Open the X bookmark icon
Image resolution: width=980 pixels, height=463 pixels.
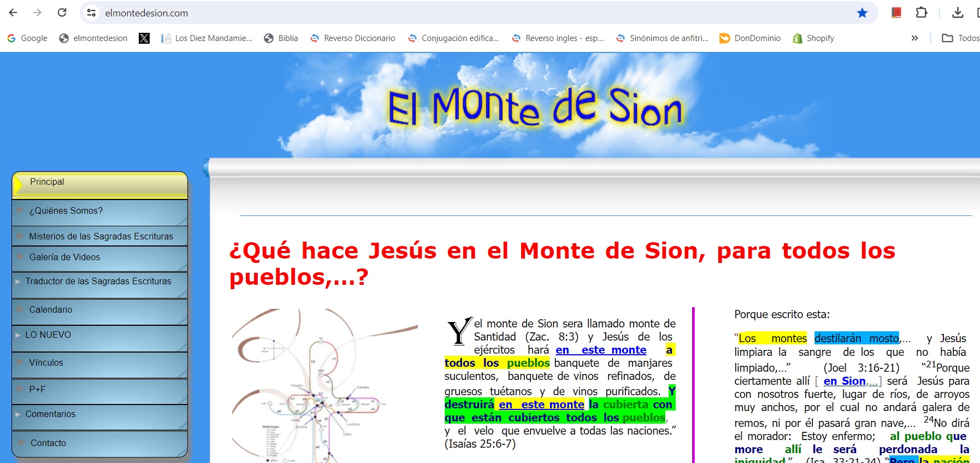[x=144, y=38]
